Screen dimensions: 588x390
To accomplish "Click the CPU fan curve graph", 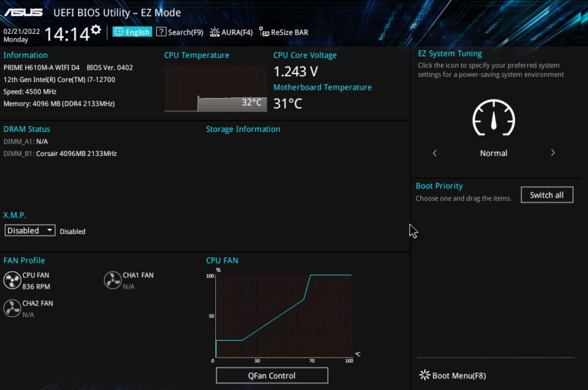I will (284, 316).
